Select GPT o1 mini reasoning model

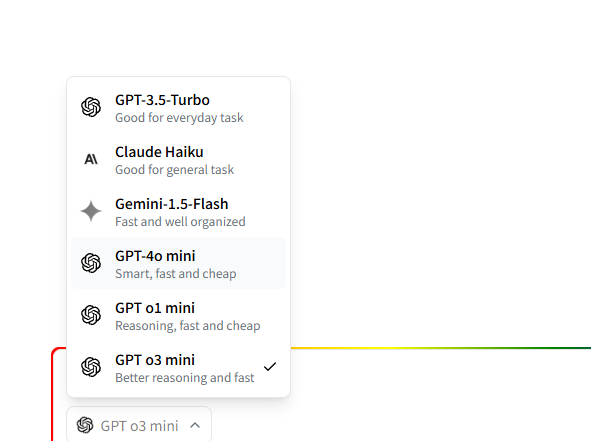tap(178, 315)
